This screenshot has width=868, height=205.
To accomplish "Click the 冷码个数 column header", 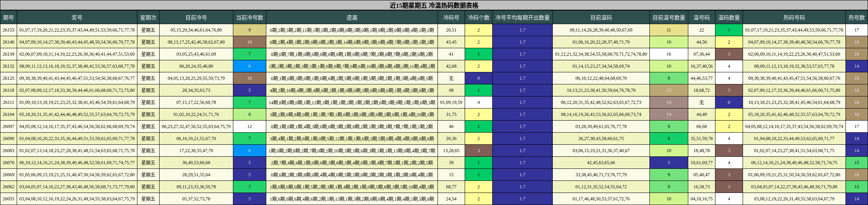I will [x=478, y=18].
